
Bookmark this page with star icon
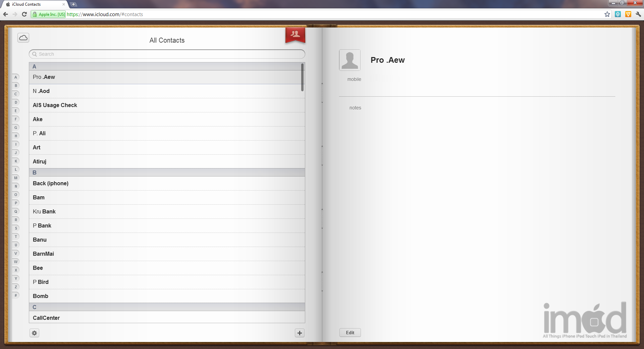[607, 14]
